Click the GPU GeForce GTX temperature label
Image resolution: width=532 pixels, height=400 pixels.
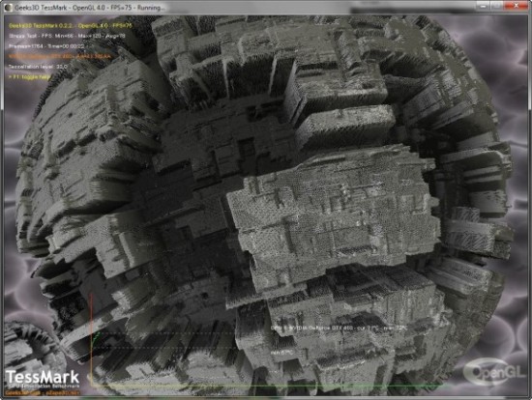[339, 329]
